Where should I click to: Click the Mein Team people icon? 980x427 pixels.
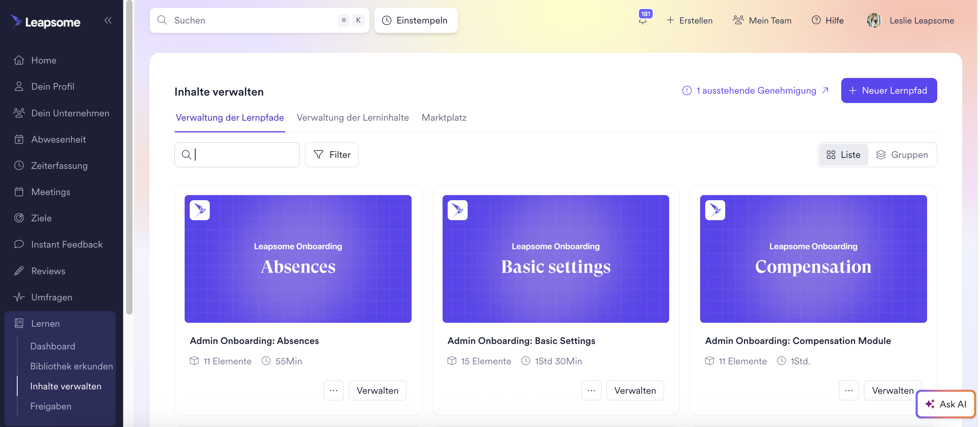pyautogui.click(x=738, y=20)
